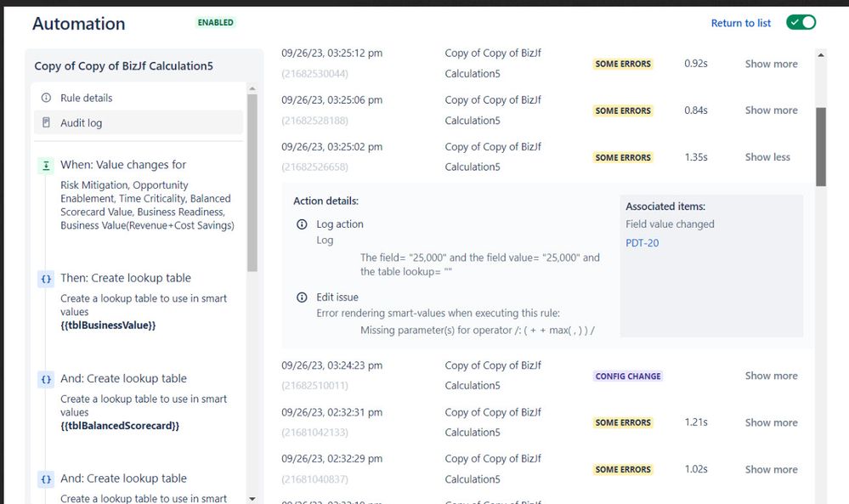Click the audit log scroll up arrow
The image size is (849, 504).
[821, 54]
